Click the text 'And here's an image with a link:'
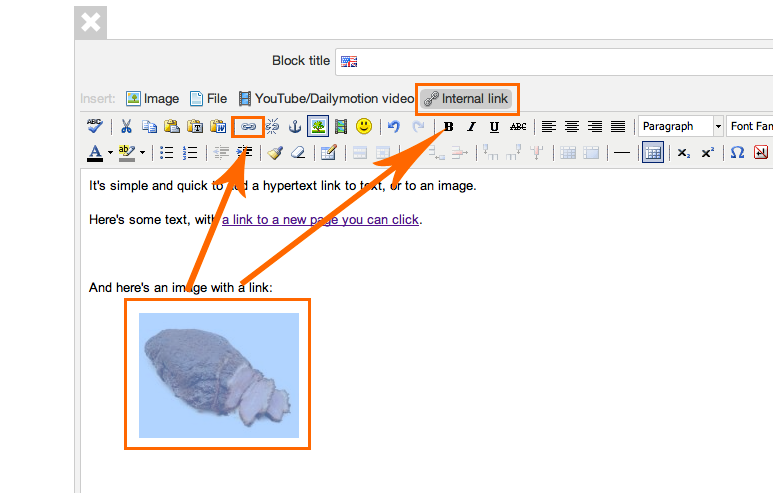Viewport: 773px width, 493px height. point(180,287)
